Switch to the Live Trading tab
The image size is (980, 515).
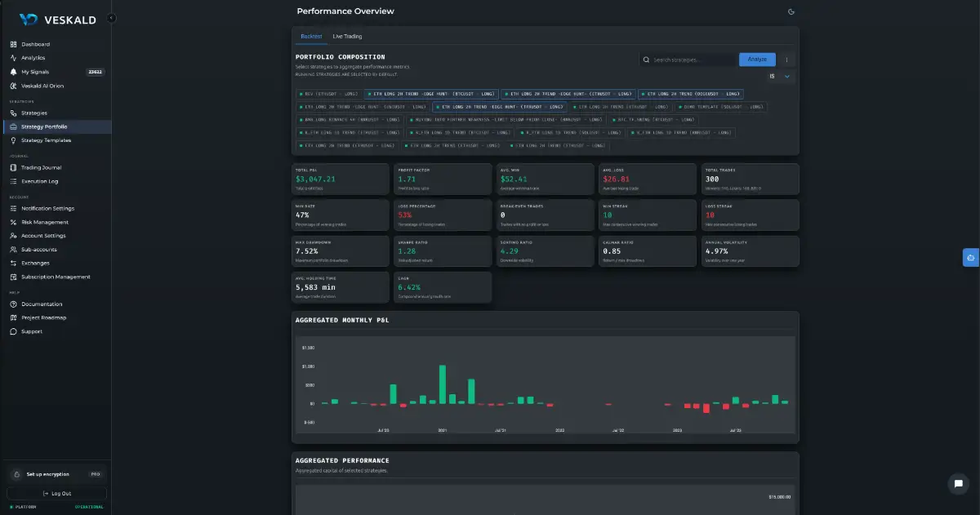click(x=347, y=37)
